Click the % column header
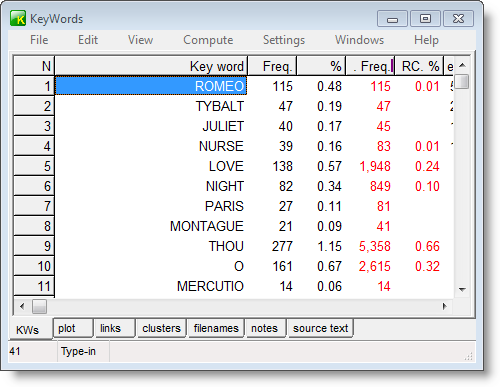Image resolution: width=500 pixels, height=387 pixels. tap(321, 66)
